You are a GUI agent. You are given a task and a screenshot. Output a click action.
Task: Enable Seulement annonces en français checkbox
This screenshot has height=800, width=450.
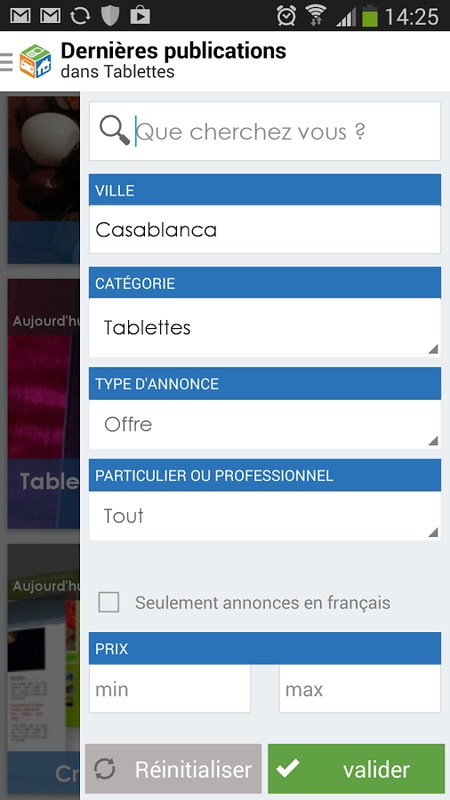point(109,602)
